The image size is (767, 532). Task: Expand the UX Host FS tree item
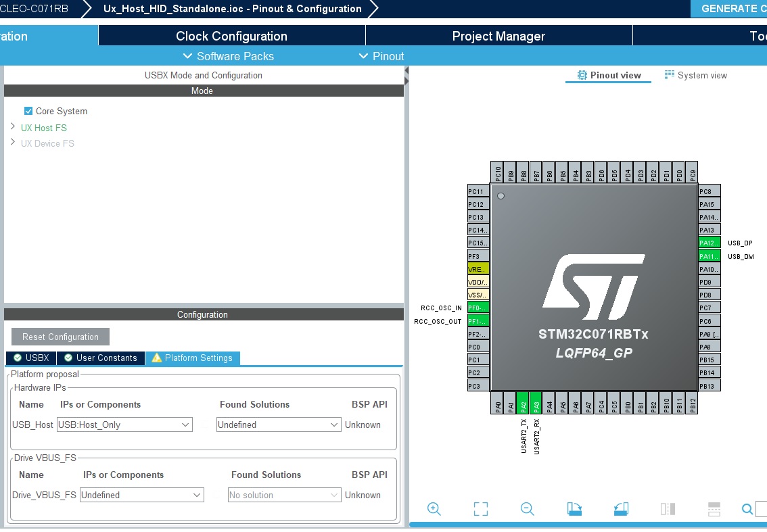point(12,128)
